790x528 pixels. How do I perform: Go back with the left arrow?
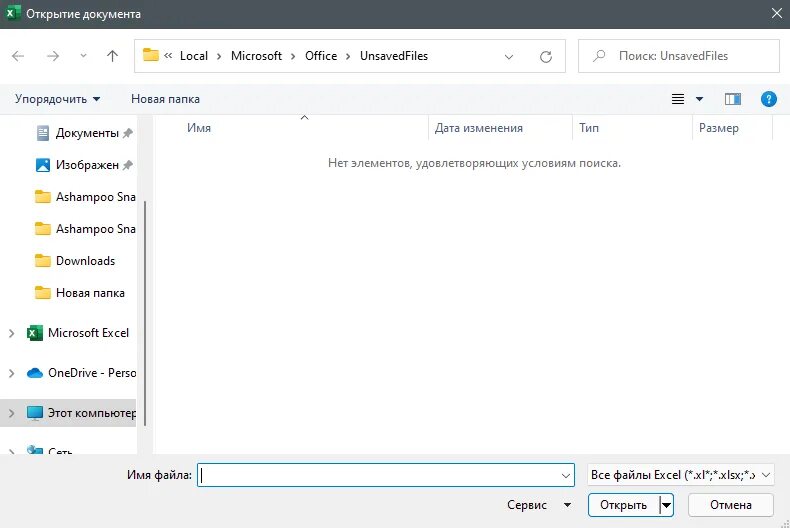[18, 56]
